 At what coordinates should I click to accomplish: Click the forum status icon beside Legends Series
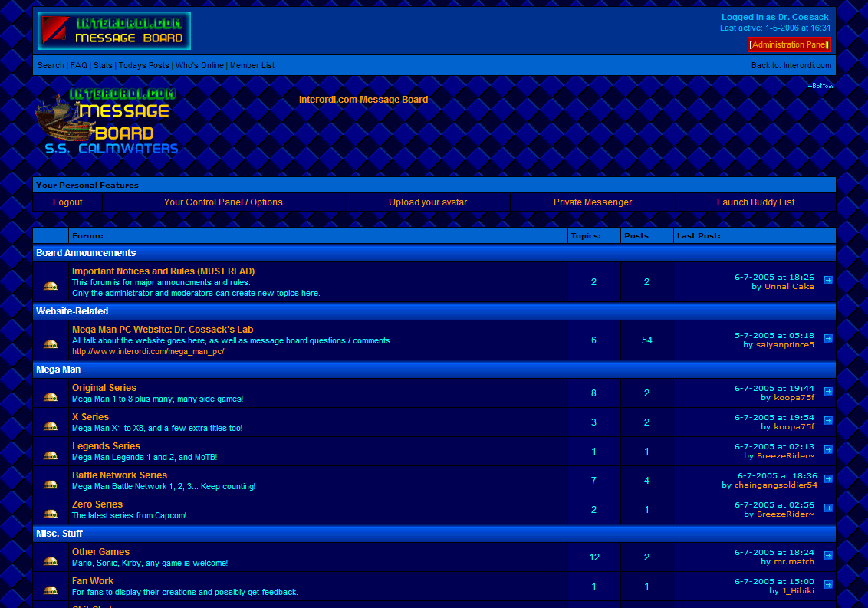[51, 455]
